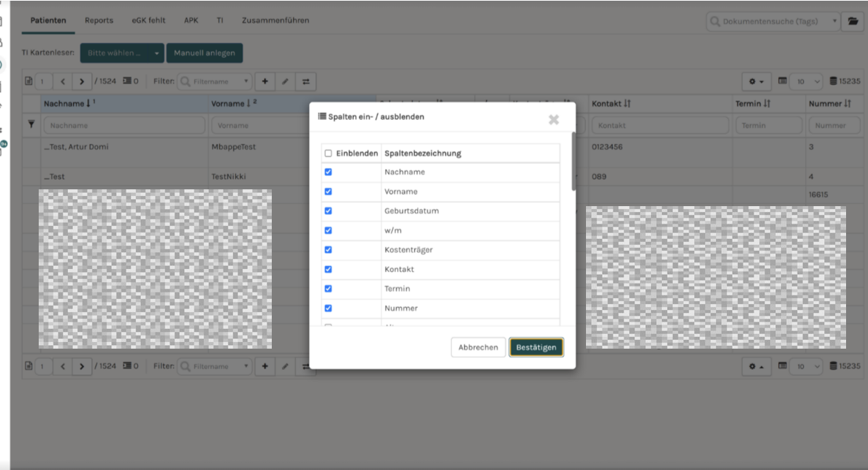
Task: Click the funnel icon in the filter row
Action: pos(31,125)
